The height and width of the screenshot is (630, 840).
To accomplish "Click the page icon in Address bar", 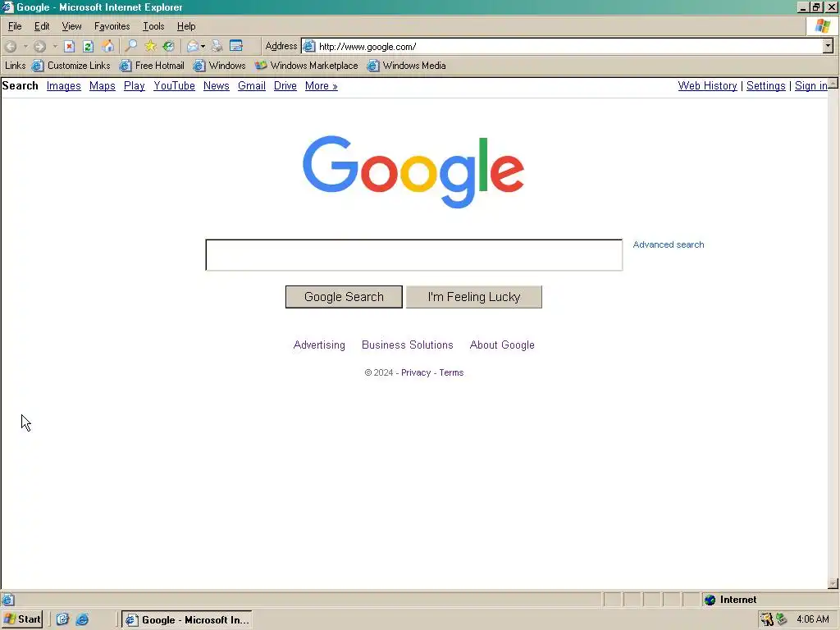I will tap(309, 47).
